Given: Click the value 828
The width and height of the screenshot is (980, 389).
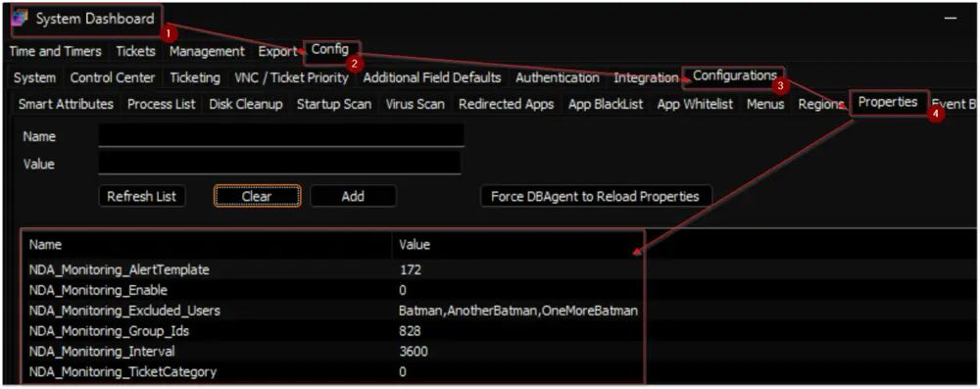Looking at the screenshot, I should pyautogui.click(x=410, y=331).
